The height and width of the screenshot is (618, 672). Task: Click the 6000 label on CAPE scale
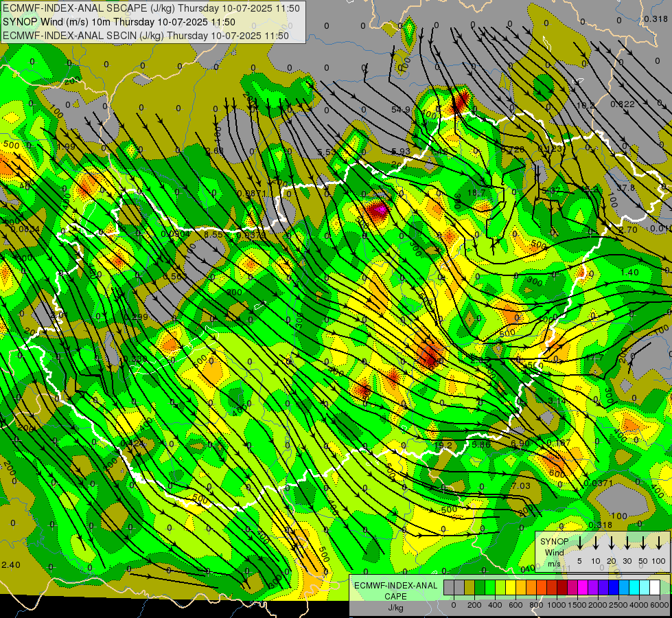(660, 605)
